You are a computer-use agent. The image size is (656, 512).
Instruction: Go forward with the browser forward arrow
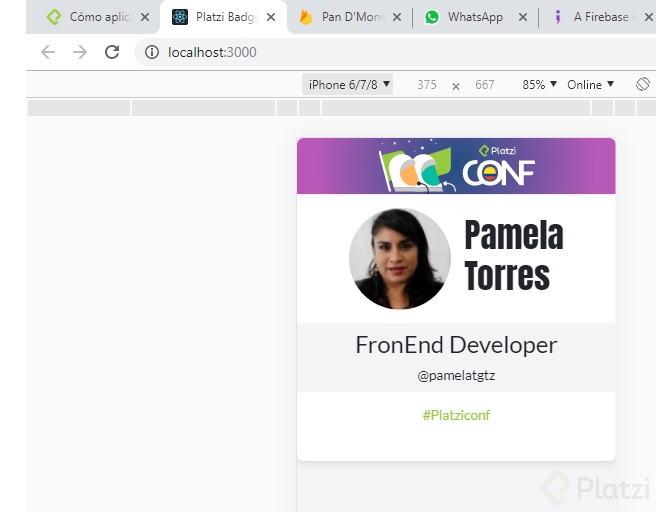click(79, 52)
